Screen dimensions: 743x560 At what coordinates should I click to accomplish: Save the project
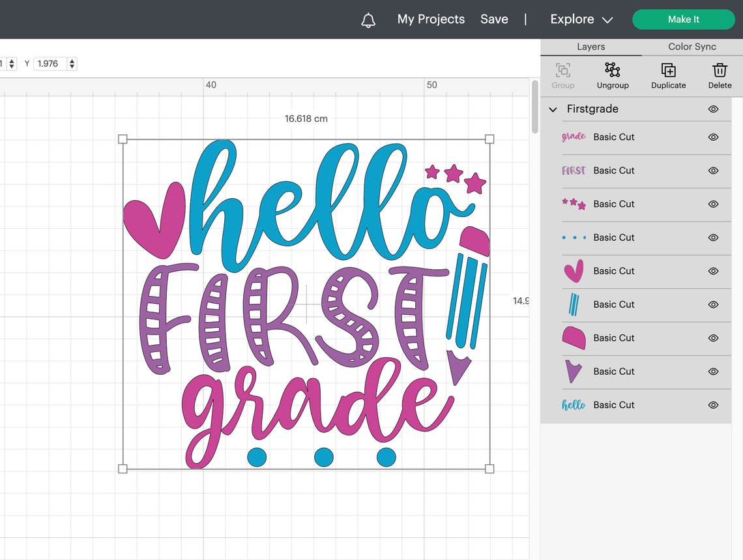point(494,20)
